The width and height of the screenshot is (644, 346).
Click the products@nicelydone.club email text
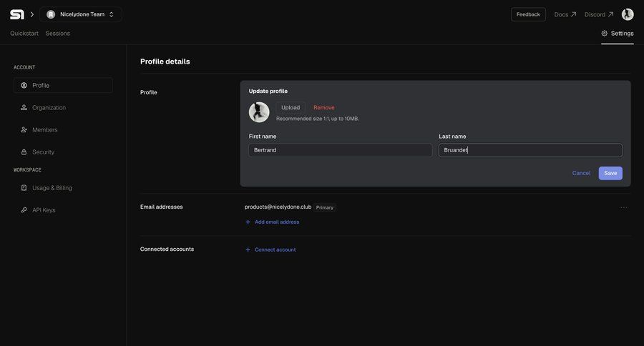click(278, 207)
